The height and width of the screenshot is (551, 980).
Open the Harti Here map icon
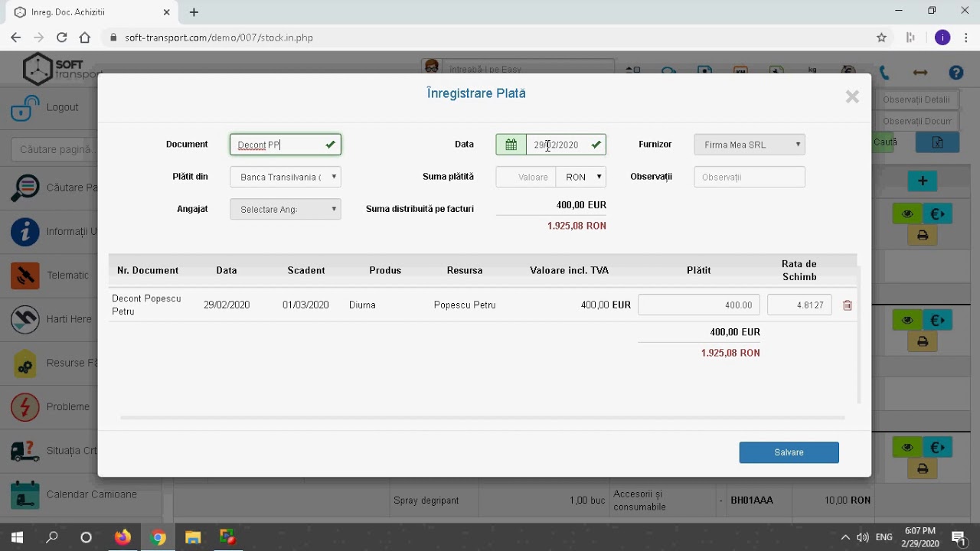click(x=25, y=319)
